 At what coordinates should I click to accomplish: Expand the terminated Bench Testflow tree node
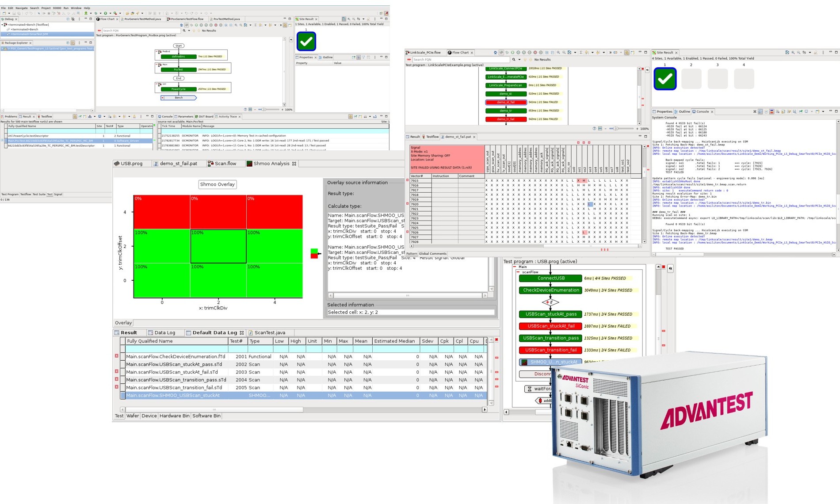[x=3, y=25]
